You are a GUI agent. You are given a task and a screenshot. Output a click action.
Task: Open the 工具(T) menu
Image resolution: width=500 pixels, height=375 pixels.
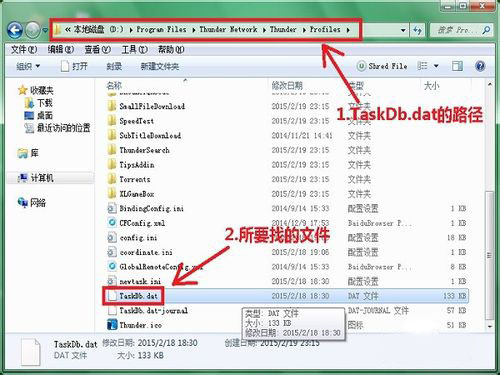coord(134,50)
